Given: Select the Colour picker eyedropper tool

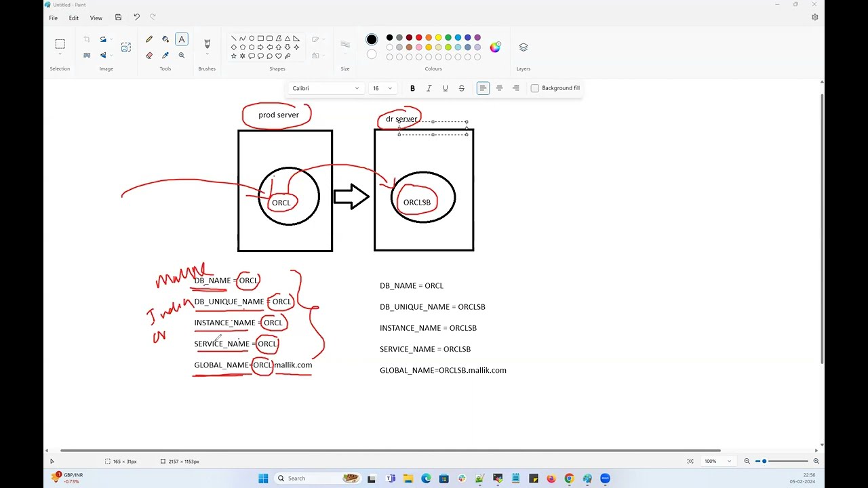Looking at the screenshot, I should (x=165, y=56).
